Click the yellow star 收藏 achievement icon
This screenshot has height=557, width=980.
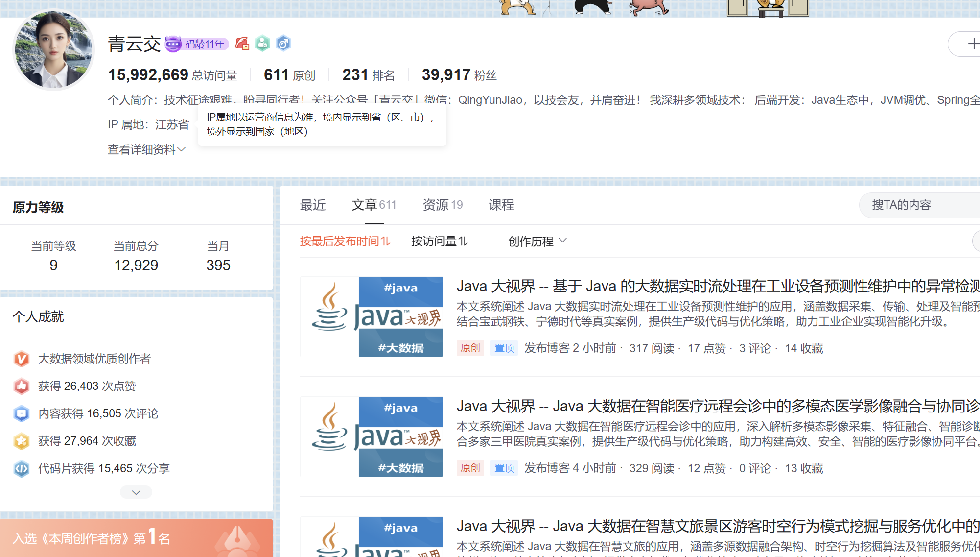22,441
